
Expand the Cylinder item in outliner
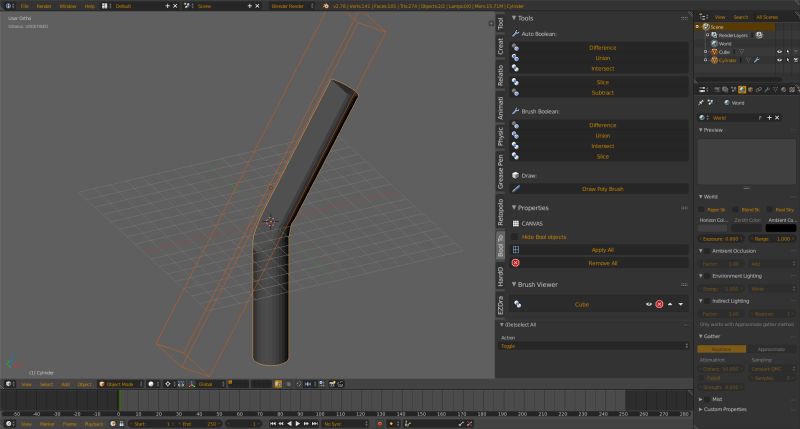[x=706, y=60]
